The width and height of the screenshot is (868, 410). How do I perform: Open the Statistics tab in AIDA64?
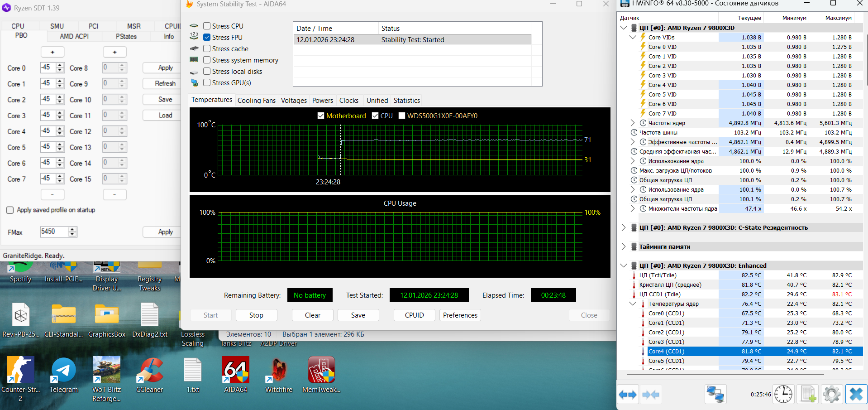point(407,101)
